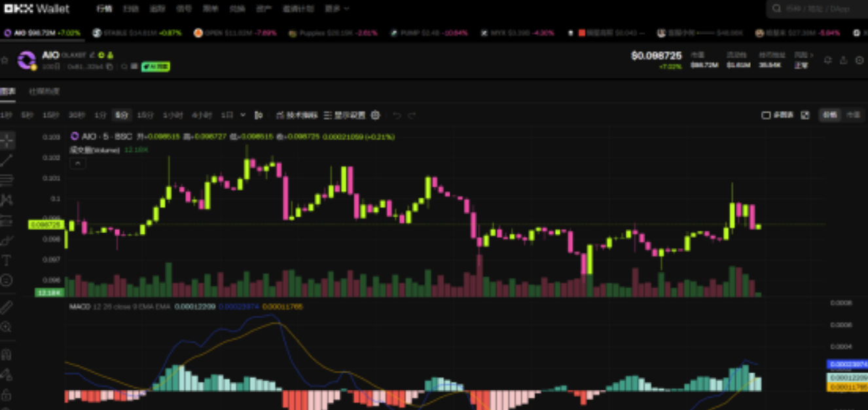
Task: Toggle the multi-chart layout option
Action: coord(778,115)
